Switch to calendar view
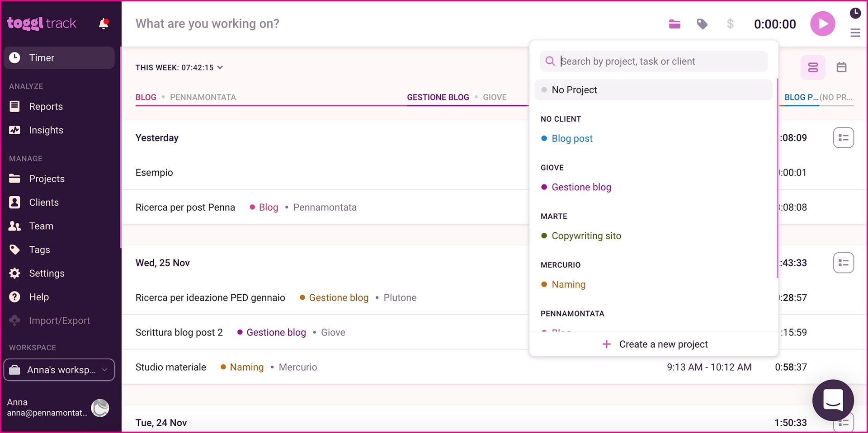 [x=841, y=67]
